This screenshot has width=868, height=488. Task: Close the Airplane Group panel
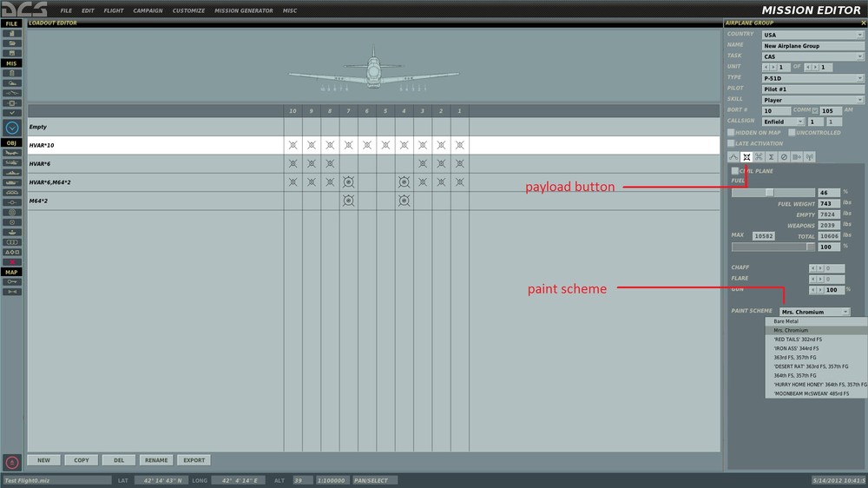(863, 23)
